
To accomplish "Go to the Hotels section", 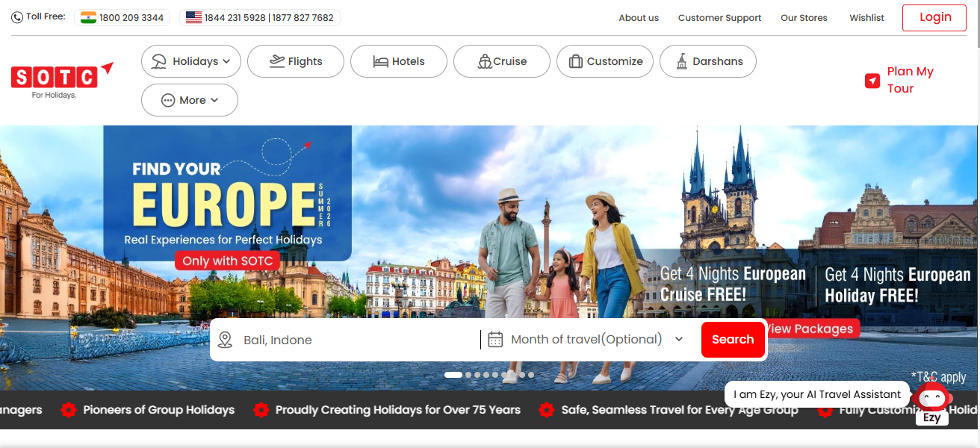I will click(399, 61).
